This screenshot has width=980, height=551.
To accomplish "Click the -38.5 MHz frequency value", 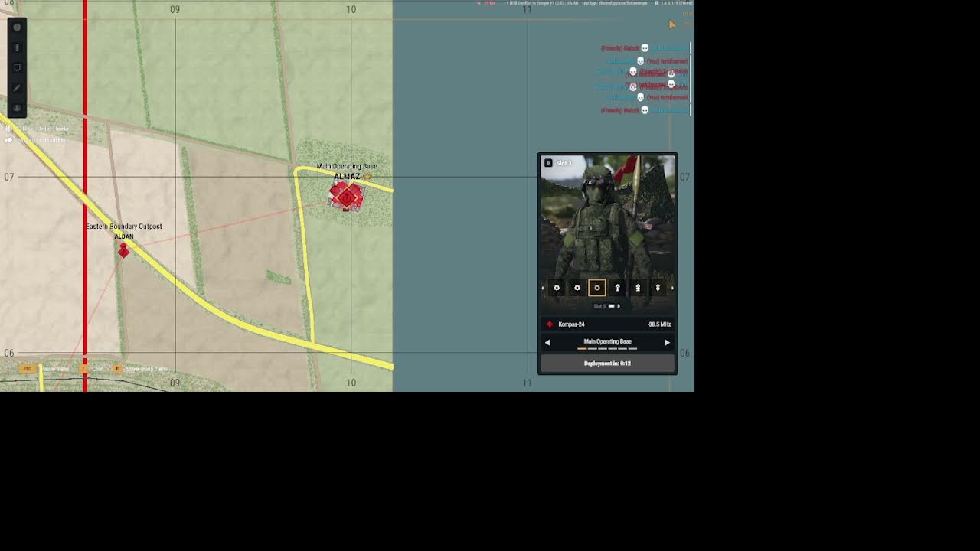I will 659,324.
